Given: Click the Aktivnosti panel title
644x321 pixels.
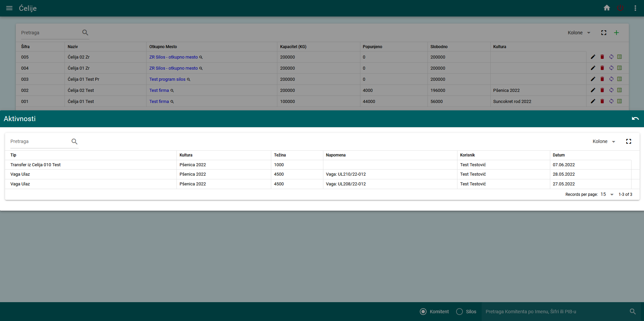Looking at the screenshot, I should coord(19,119).
